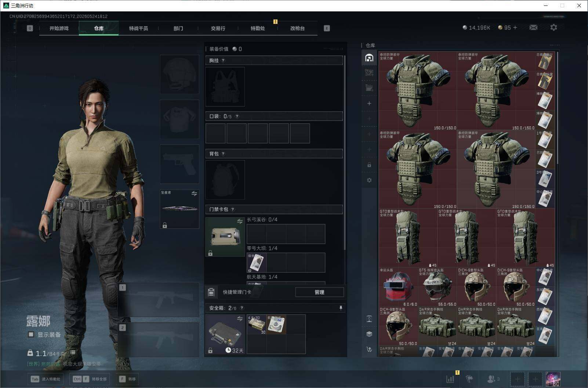The width and height of the screenshot is (588, 388).
Task: Click the stacked layers icon in stash sidebar
Action: click(x=369, y=334)
